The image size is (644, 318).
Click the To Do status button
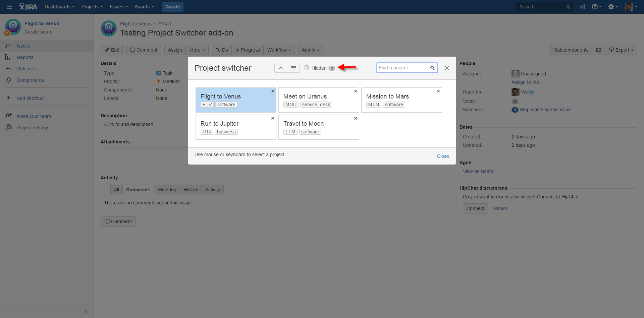(222, 50)
